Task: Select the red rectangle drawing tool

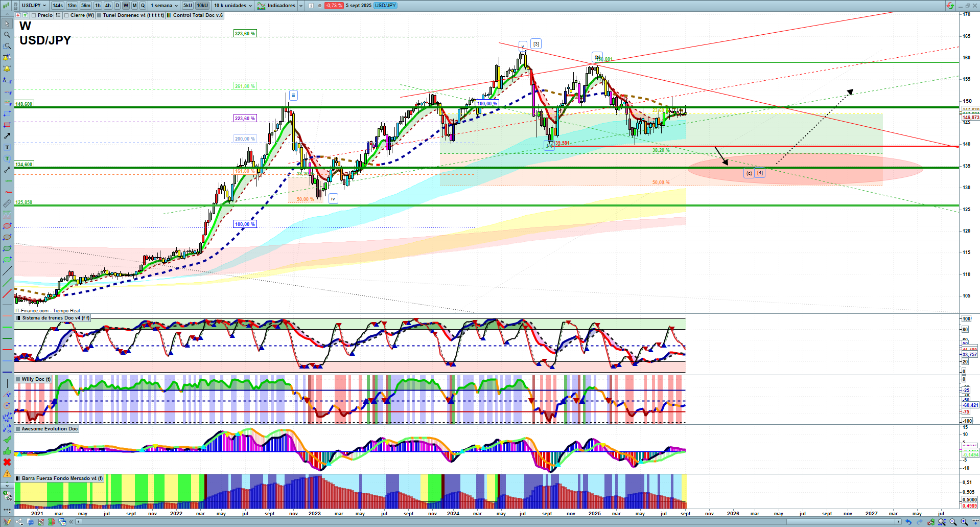Action: (7, 125)
